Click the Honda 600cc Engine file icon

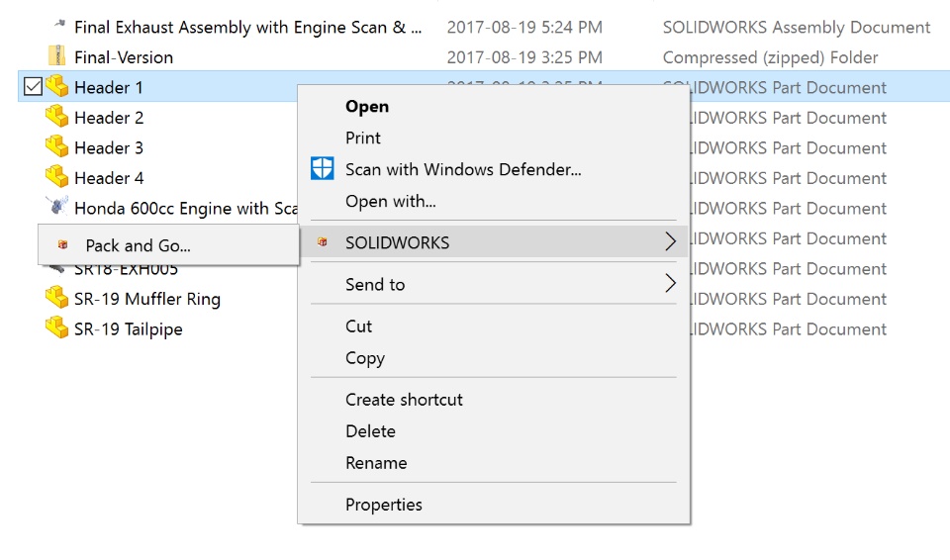pos(57,206)
